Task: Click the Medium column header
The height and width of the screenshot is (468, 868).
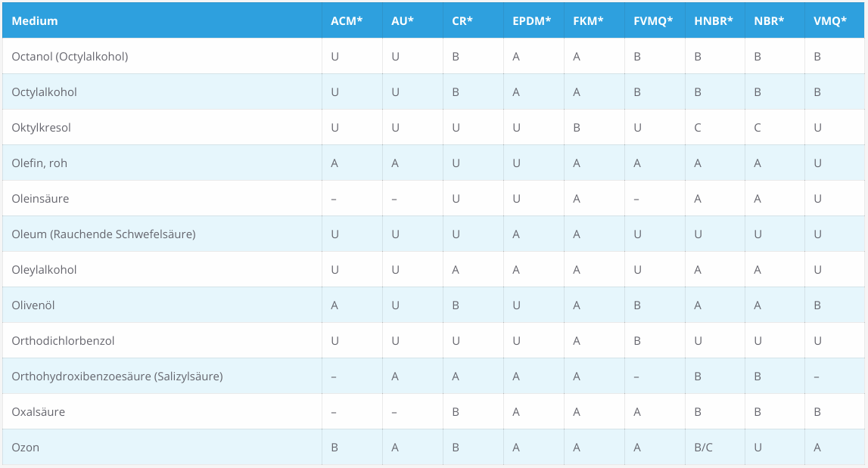Action: (x=34, y=21)
